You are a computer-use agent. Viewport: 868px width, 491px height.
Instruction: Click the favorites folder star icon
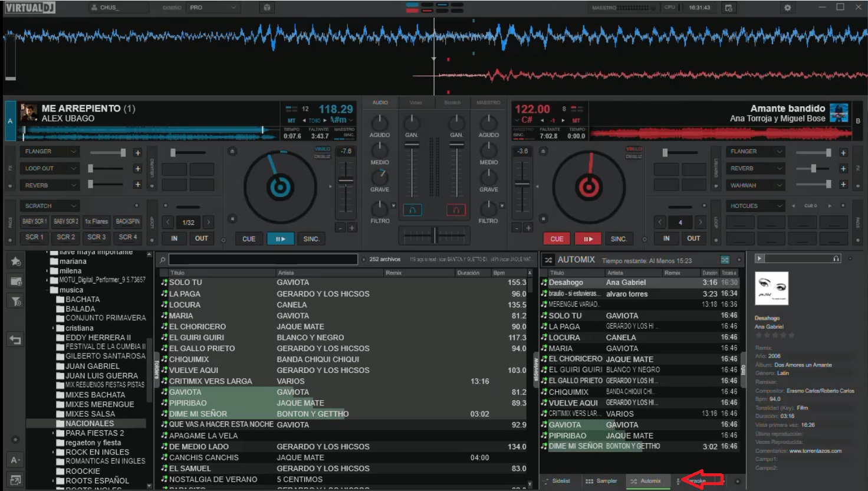(16, 261)
